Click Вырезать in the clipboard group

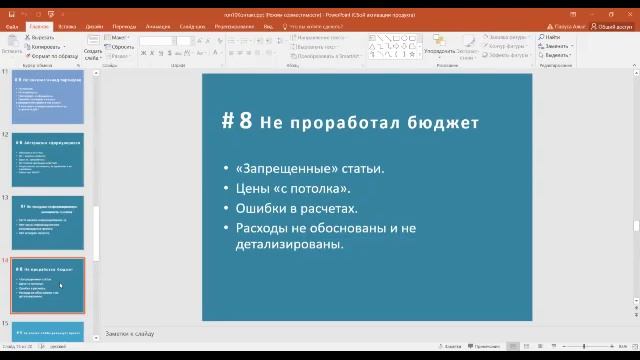[40, 38]
